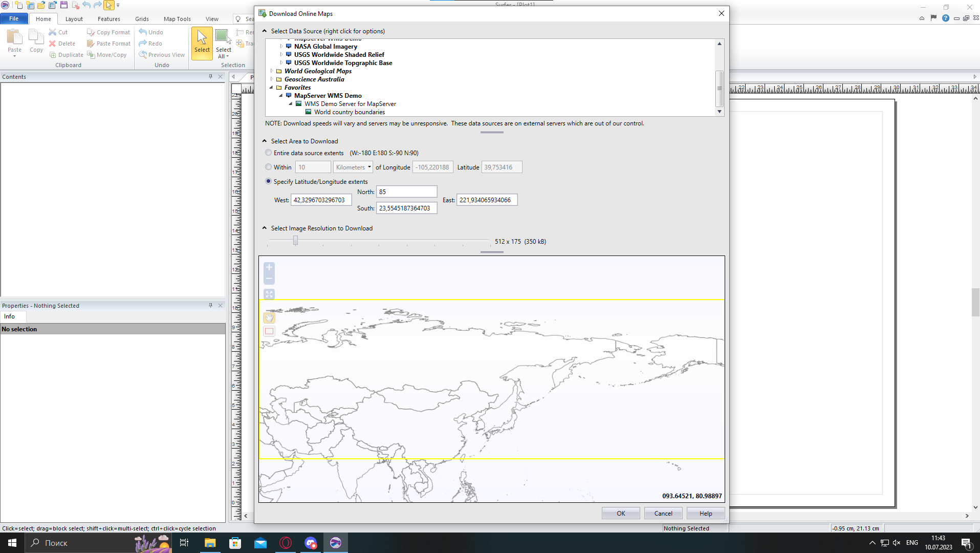Click the zoom to full extent icon
980x553 pixels.
point(269,294)
